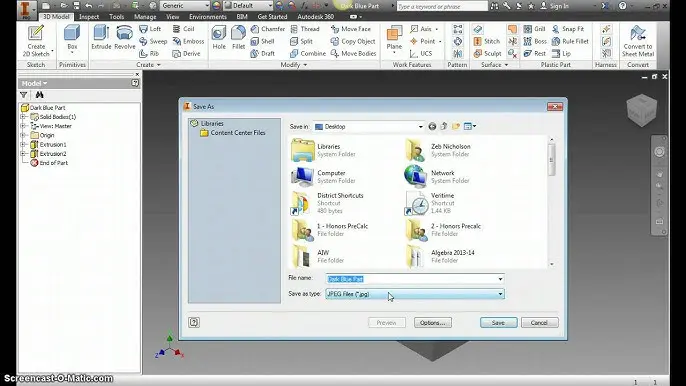The height and width of the screenshot is (386, 686).
Task: Select the Derive tool
Action: click(186, 53)
